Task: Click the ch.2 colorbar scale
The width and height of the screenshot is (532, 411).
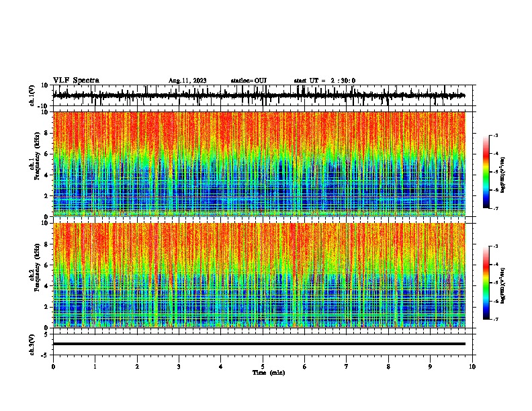Action: [x=486, y=283]
